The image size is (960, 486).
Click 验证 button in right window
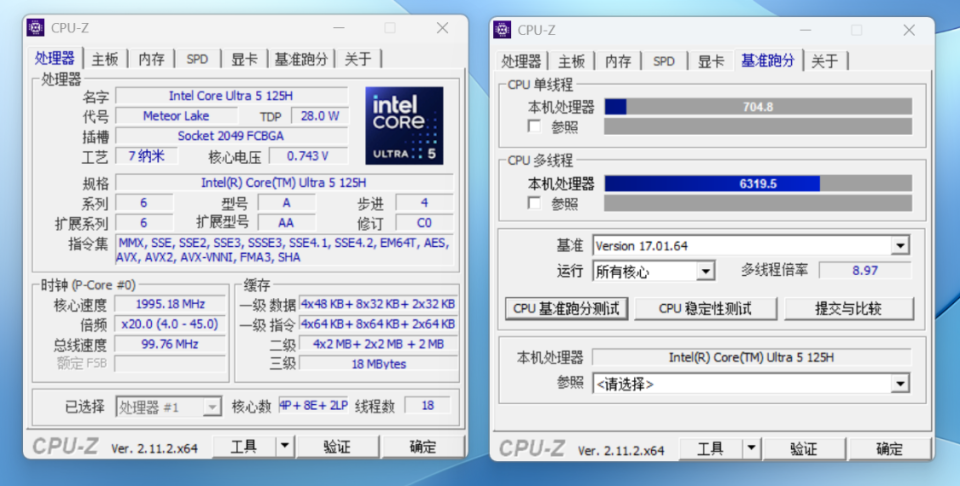click(x=804, y=449)
